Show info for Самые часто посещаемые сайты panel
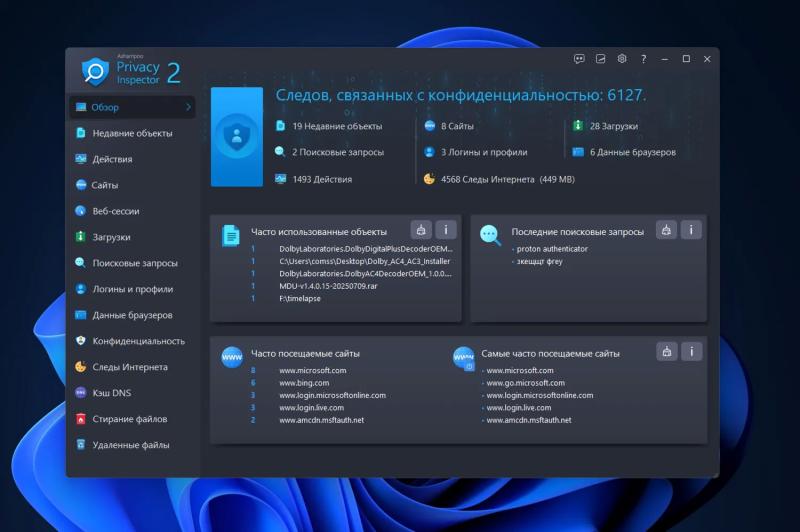Viewport: 800px width, 532px height. point(692,351)
